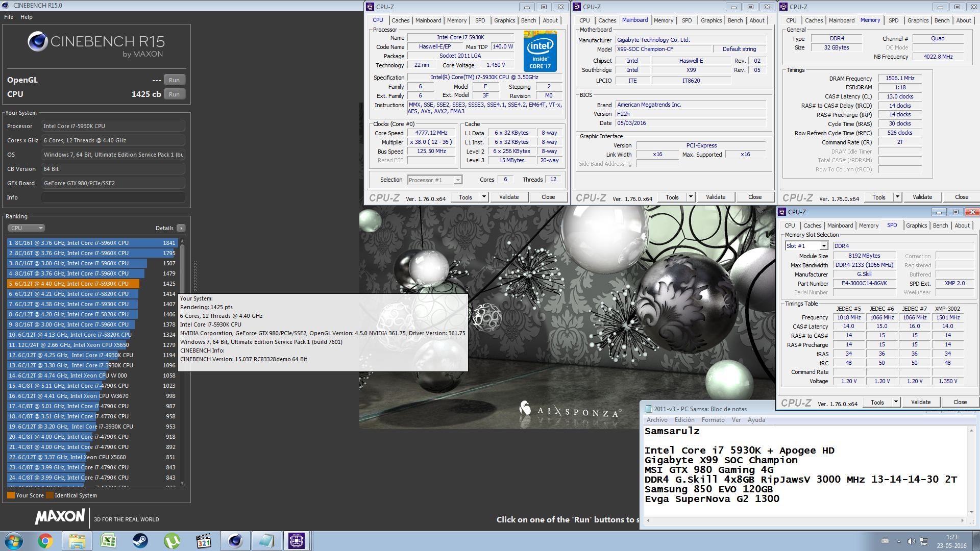The height and width of the screenshot is (551, 980).
Task: Select ranking row 11 Xeon X5650
Action: click(x=92, y=345)
